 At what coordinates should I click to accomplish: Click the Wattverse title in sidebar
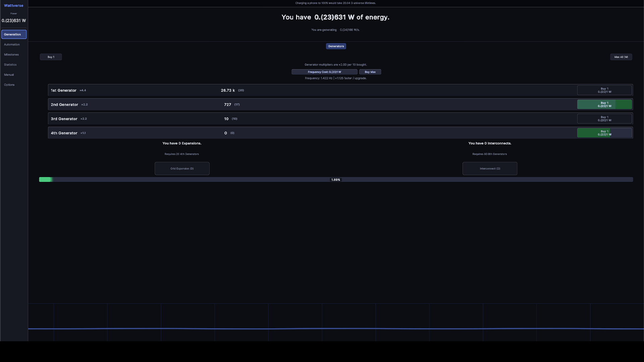(14, 6)
